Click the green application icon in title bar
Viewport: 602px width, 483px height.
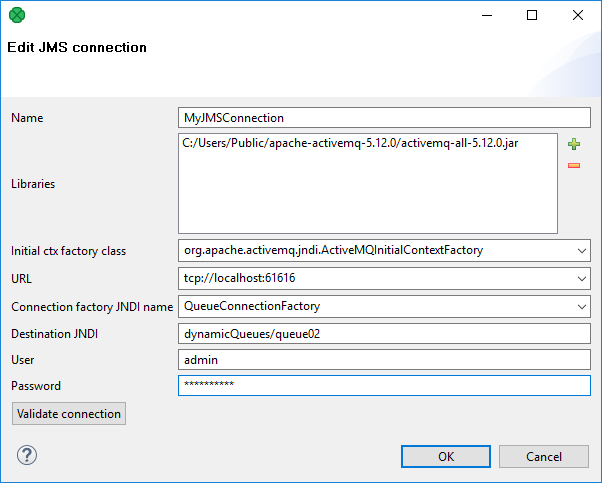click(17, 15)
